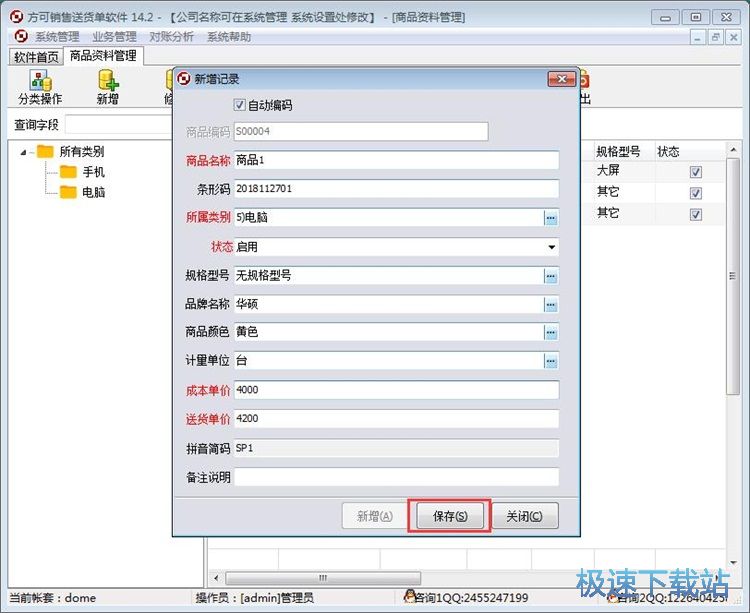Switch to the 软件首页 tab
The height and width of the screenshot is (613, 750).
click(x=36, y=57)
